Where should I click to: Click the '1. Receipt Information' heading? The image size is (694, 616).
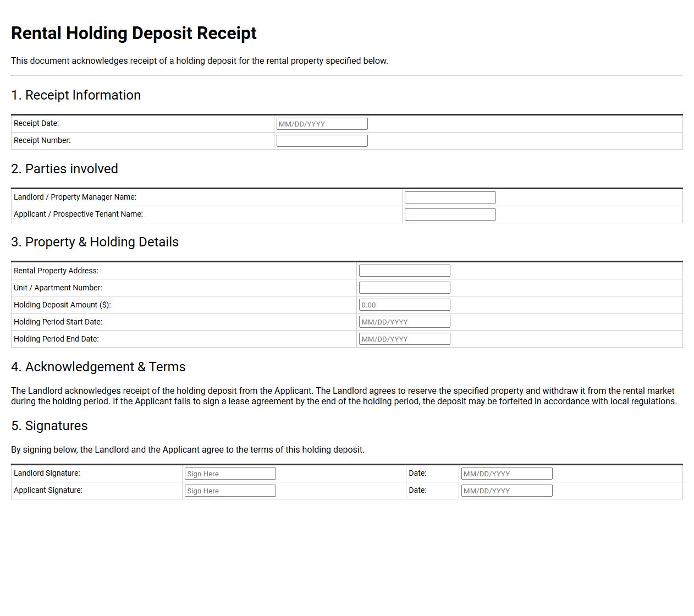pos(76,95)
